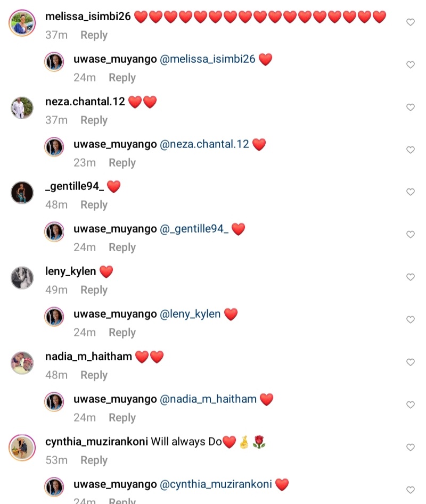Viewport: 426px width, 504px height.
Task: Open the @nadia_m_haitham mention link
Action: click(208, 399)
